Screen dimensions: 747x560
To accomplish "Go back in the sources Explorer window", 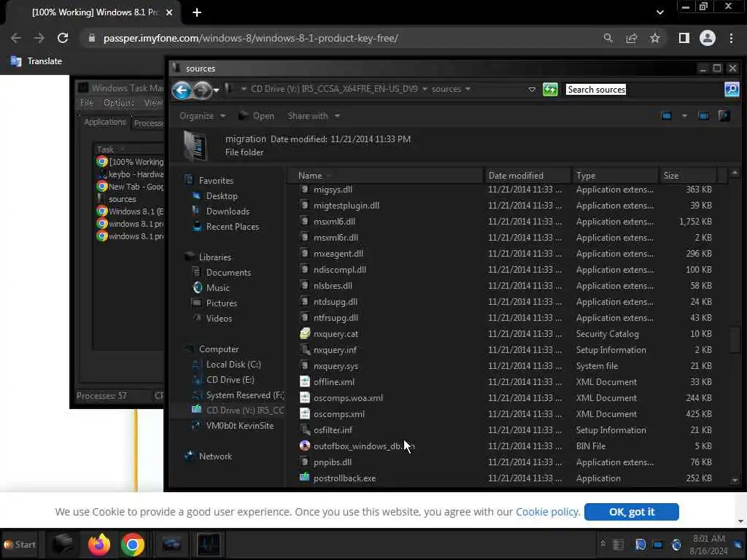I will tap(182, 90).
